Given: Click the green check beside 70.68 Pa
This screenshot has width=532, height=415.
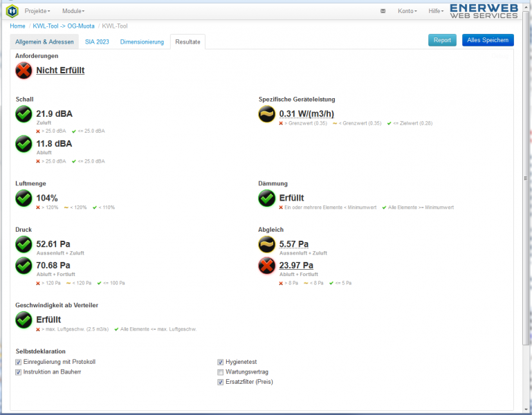Looking at the screenshot, I should tap(24, 266).
